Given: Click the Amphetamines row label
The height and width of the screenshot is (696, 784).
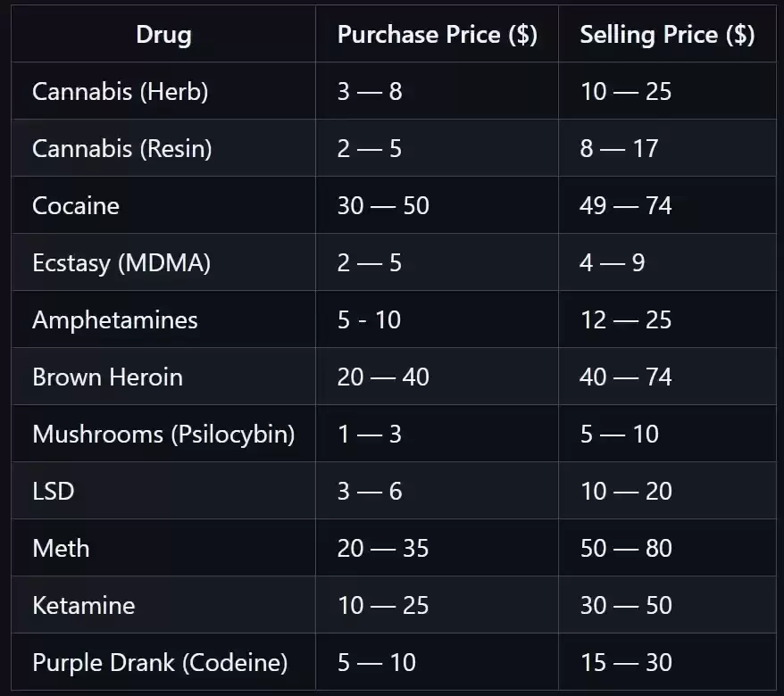Looking at the screenshot, I should [115, 319].
